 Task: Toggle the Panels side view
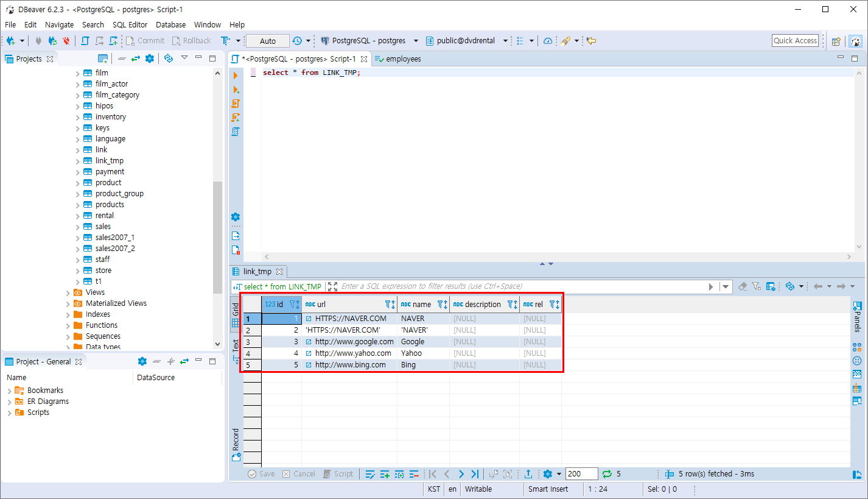coord(857,316)
